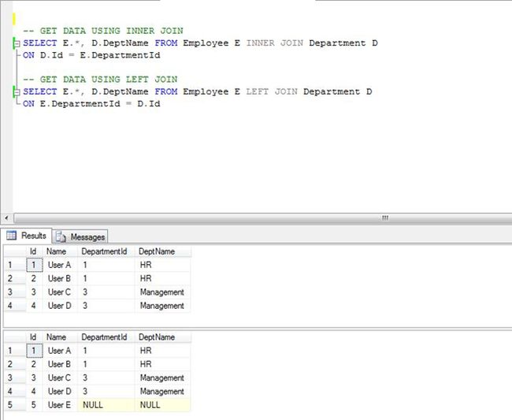Click Management cell for User C, first grid

coord(163,292)
